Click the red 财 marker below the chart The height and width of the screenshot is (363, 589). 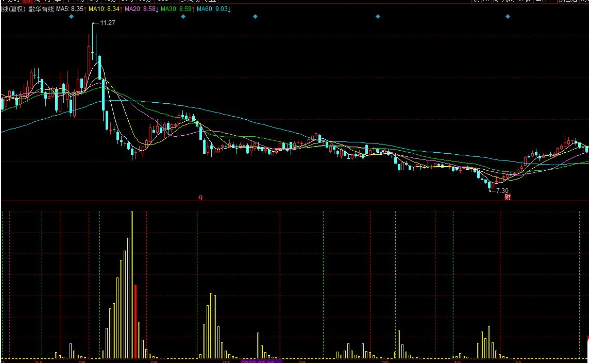click(507, 197)
